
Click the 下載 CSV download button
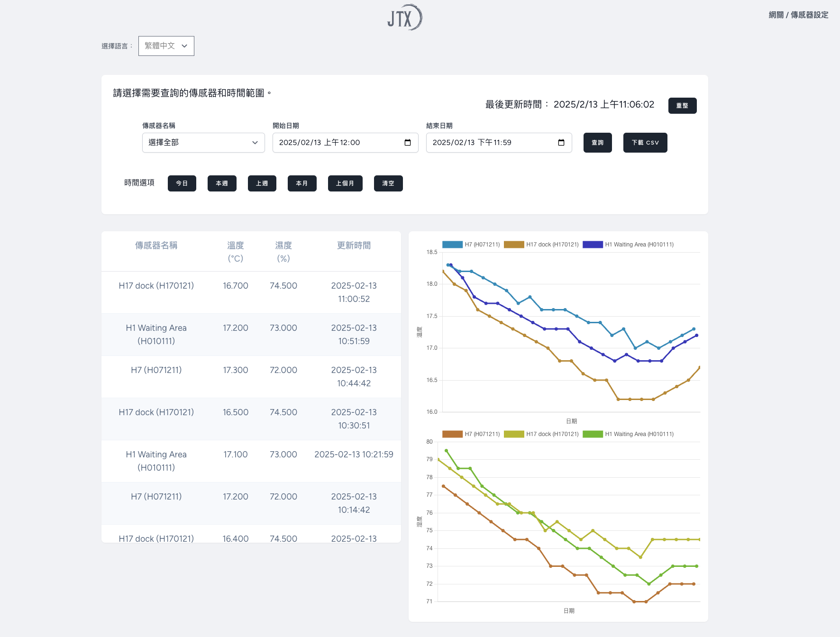pos(645,143)
